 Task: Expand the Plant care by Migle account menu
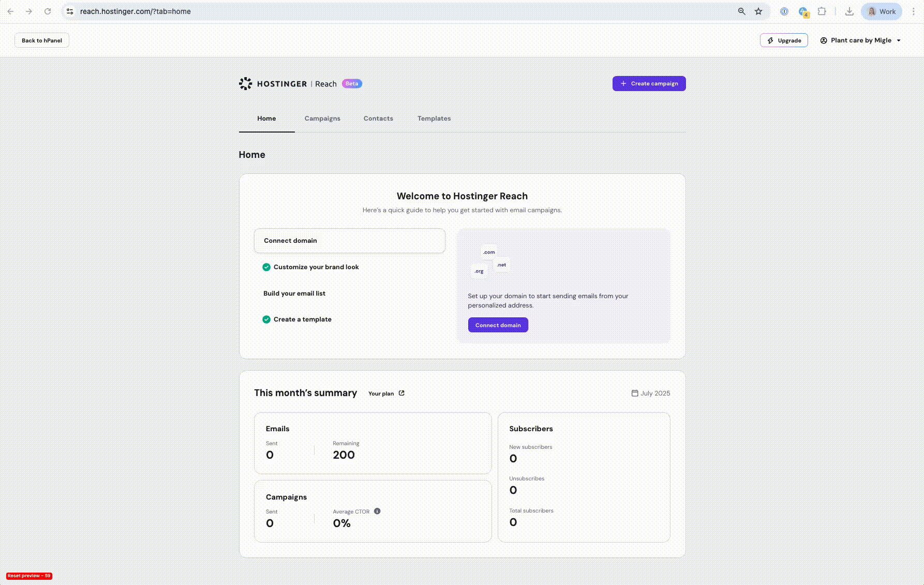coord(860,40)
